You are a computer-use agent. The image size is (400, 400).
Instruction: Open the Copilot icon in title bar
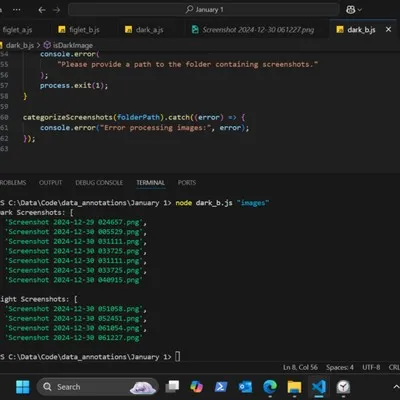pos(350,10)
